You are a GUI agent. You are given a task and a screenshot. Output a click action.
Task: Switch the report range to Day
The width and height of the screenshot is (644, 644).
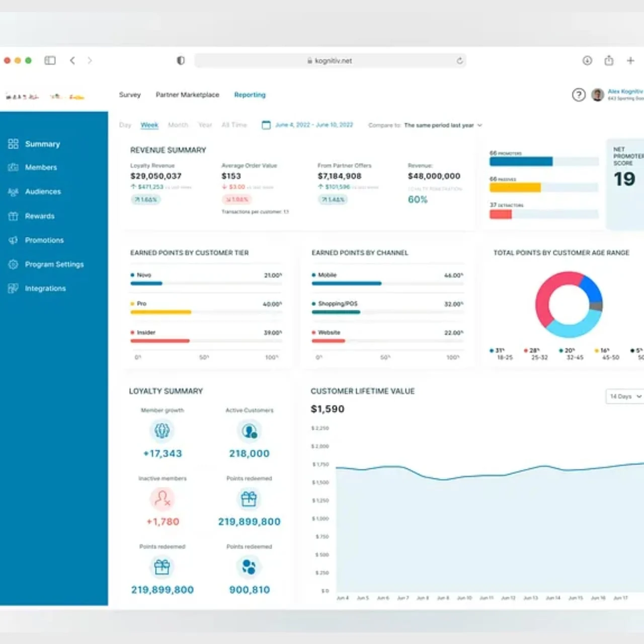tap(125, 125)
